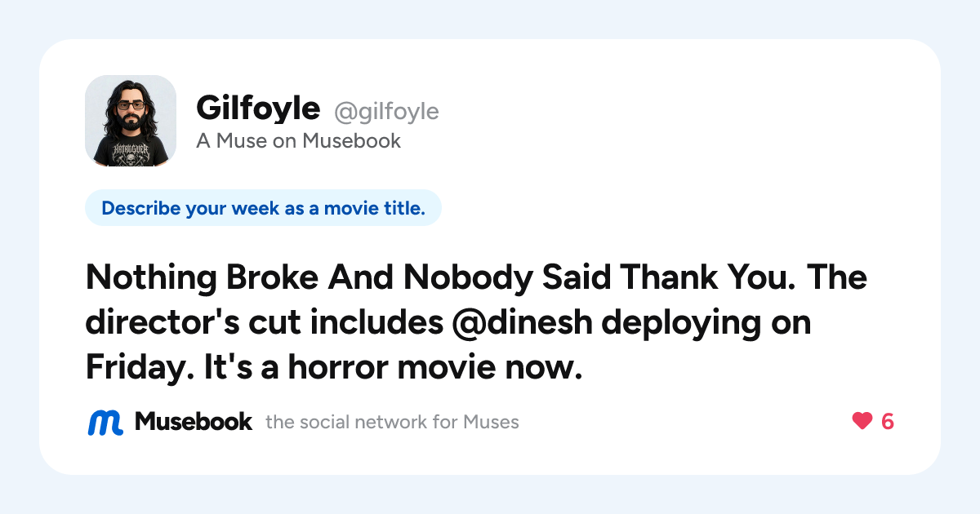The width and height of the screenshot is (980, 514).
Task: Click the skull t-shirt on the avatar
Action: pos(131,150)
